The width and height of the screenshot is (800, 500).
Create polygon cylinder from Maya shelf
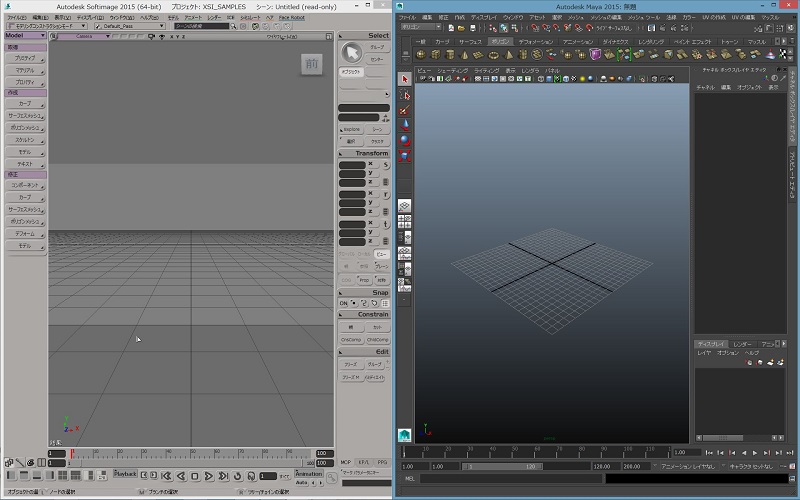[449, 54]
